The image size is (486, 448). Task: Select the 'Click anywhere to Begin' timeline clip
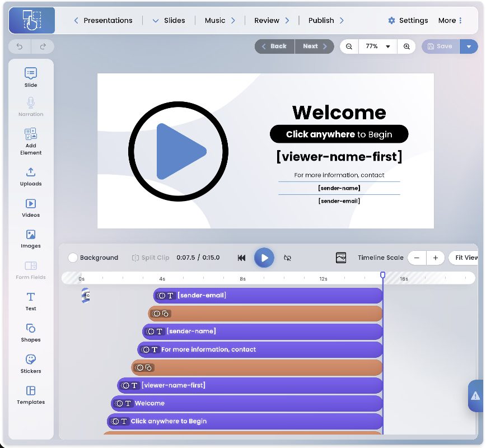click(x=245, y=421)
